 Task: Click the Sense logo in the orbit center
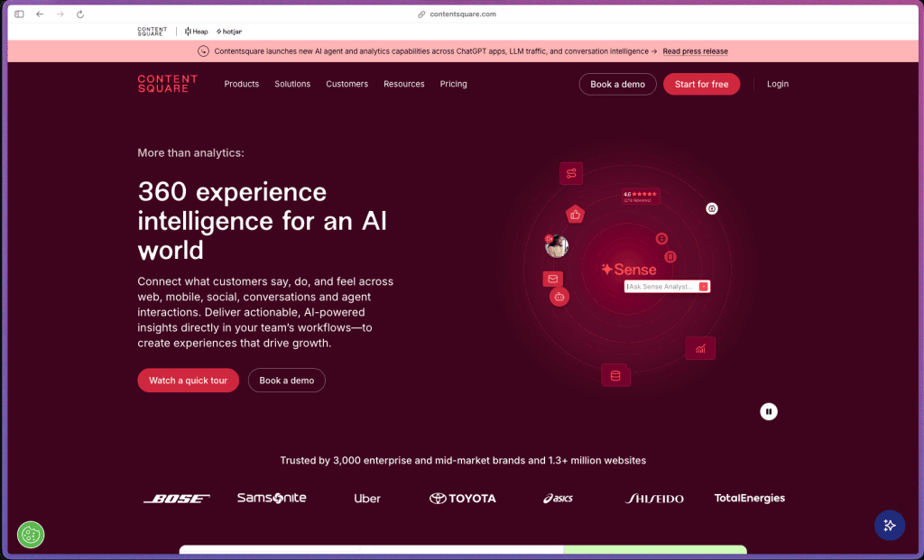tap(628, 270)
